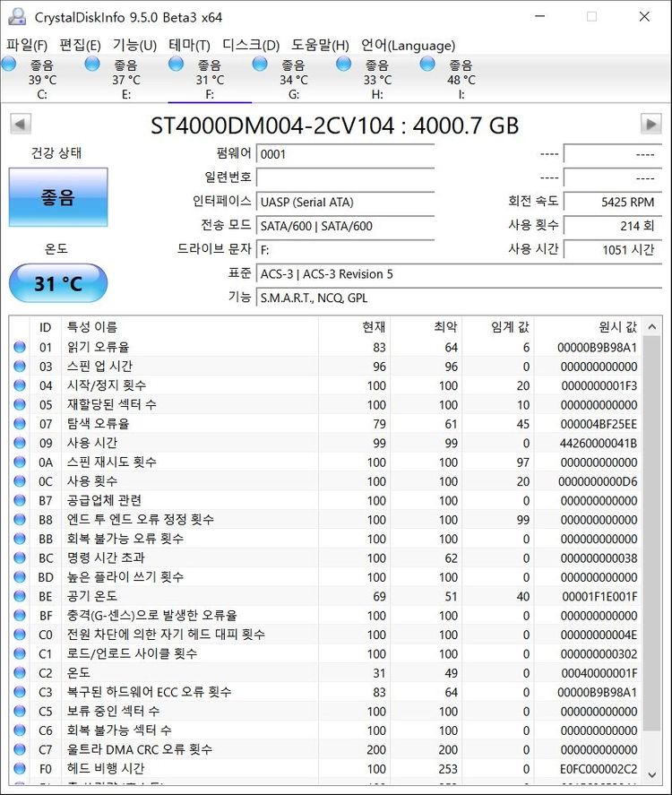Viewport: 672px width, 795px height.
Task: Click the scroll down arrow of SMART list
Action: click(652, 774)
